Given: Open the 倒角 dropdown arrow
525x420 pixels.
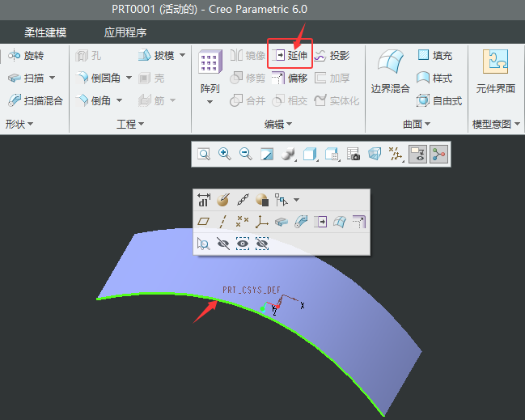Looking at the screenshot, I should pos(119,100).
